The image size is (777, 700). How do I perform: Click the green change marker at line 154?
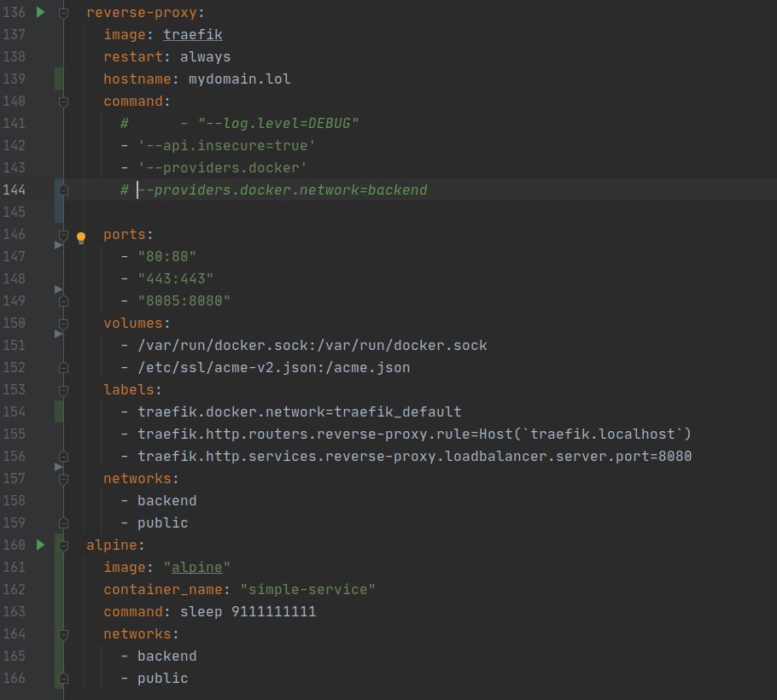coord(59,411)
